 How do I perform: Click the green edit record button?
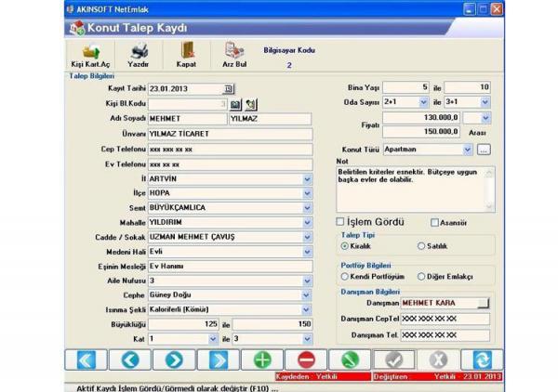click(350, 359)
